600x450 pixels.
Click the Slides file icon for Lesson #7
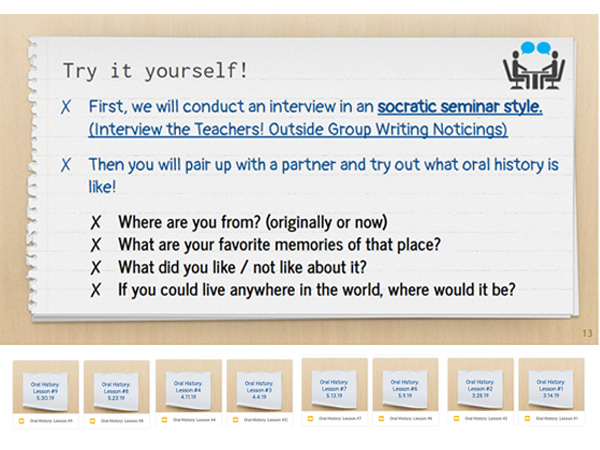(x=310, y=418)
